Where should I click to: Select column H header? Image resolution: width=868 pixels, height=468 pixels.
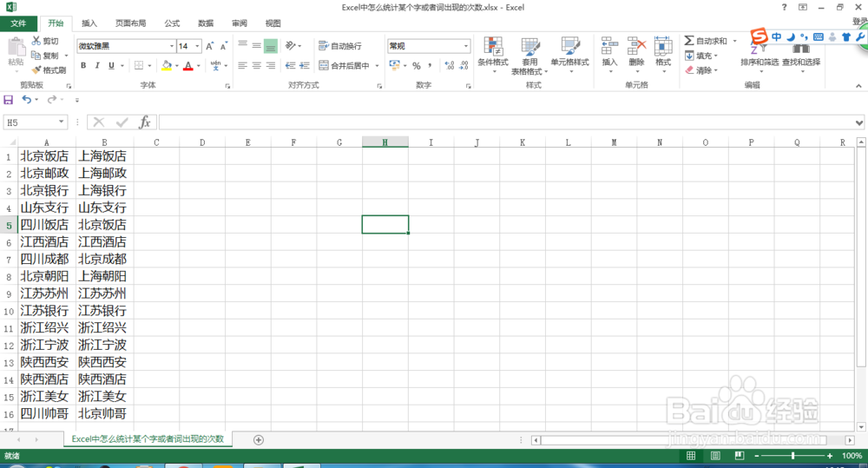pos(385,142)
